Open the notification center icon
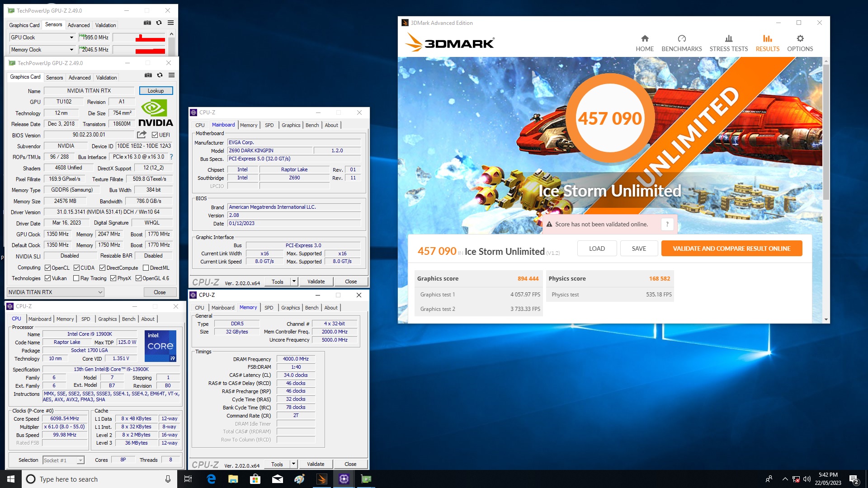Viewport: 868px width, 488px height. pyautogui.click(x=854, y=479)
